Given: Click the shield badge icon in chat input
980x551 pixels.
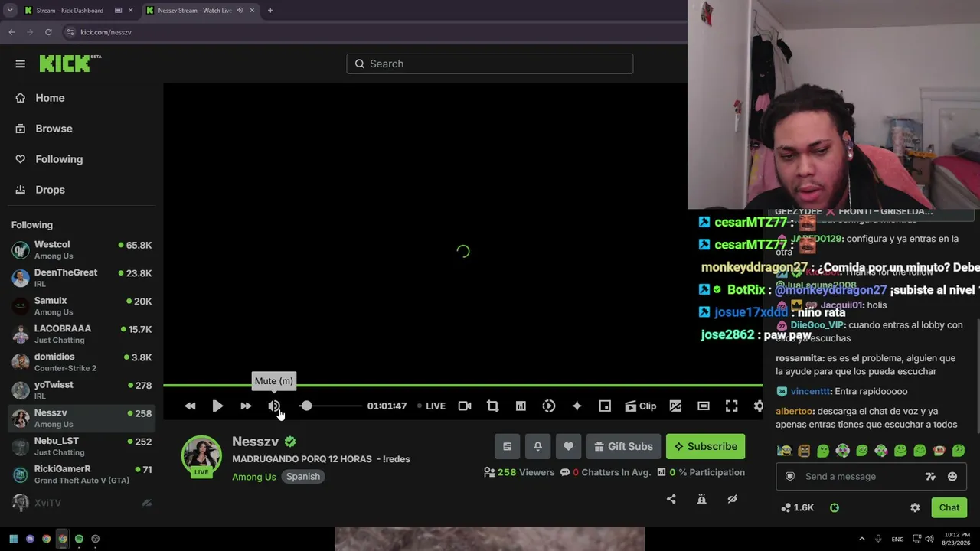Looking at the screenshot, I should 790,476.
